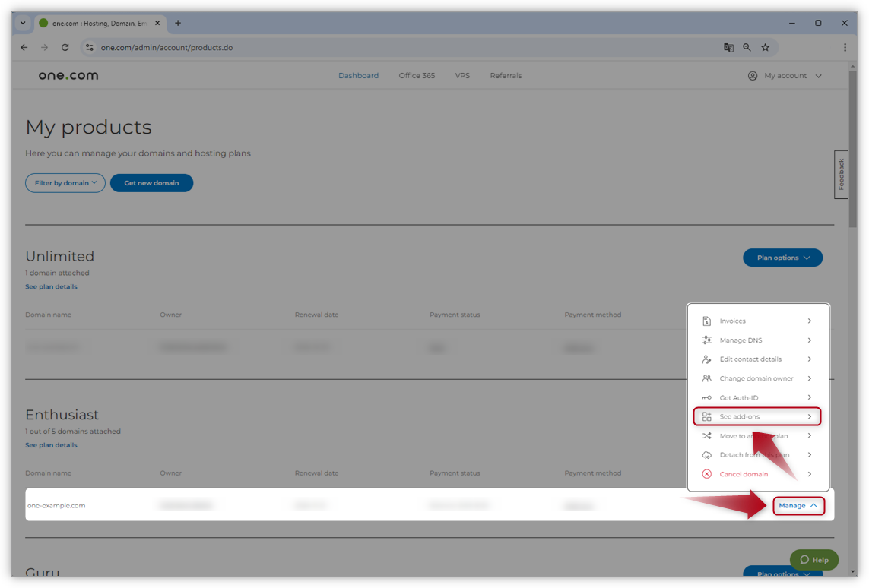Go to the Office 365 tab
The height and width of the screenshot is (588, 869).
pyautogui.click(x=417, y=76)
